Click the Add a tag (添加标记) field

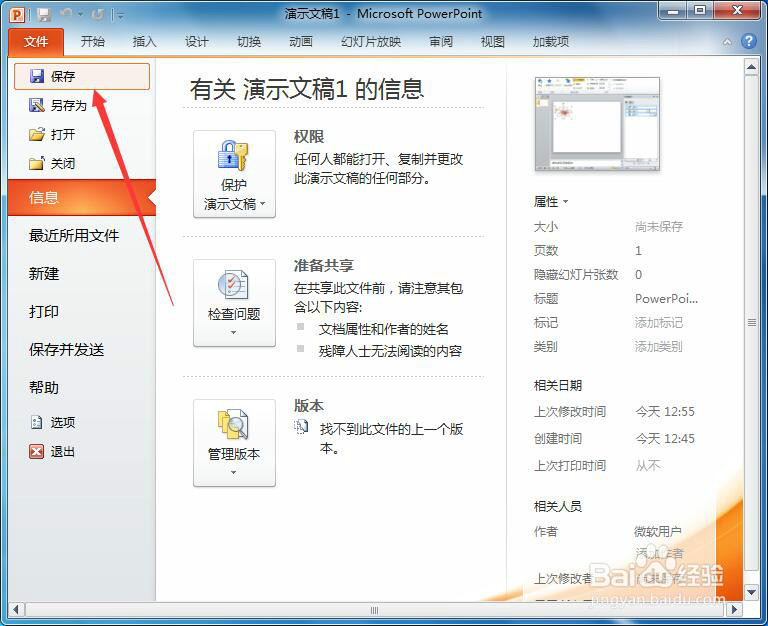[658, 322]
